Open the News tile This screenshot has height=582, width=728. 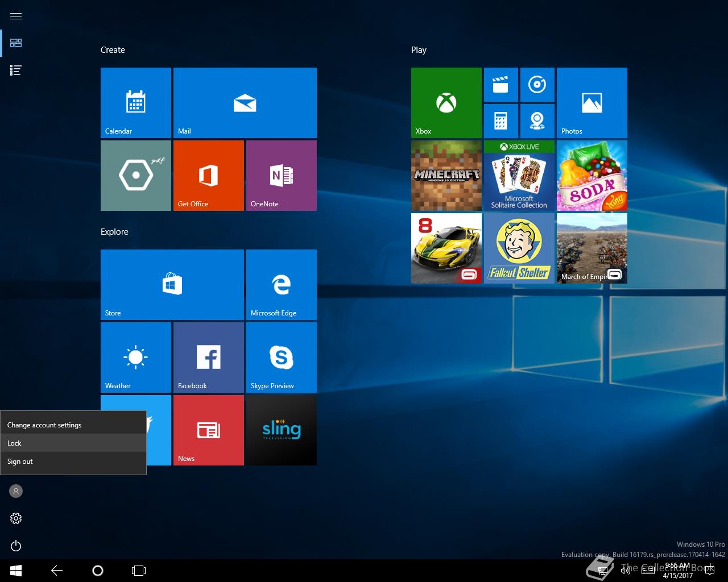(209, 430)
